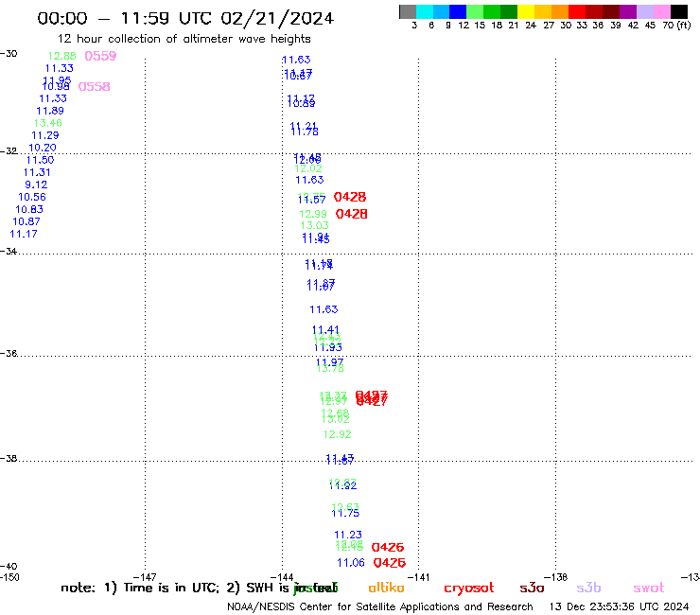Select the longitude axis label '-150'
700x615 pixels.
pyautogui.click(x=9, y=577)
